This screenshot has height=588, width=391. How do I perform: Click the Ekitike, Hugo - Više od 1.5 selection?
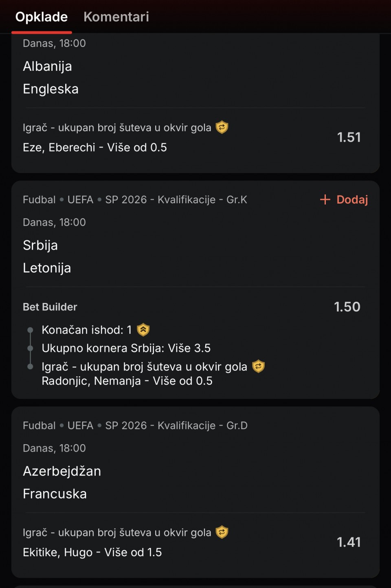[92, 552]
